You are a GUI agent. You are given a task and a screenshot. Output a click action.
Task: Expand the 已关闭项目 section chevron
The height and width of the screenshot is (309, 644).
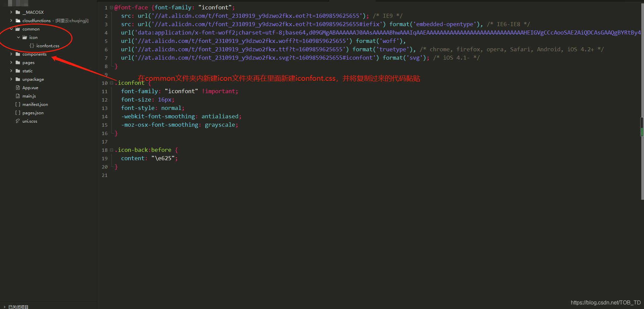click(4, 307)
